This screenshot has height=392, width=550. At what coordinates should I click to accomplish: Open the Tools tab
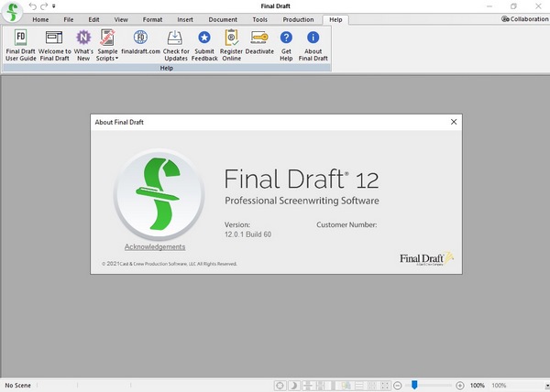point(260,19)
